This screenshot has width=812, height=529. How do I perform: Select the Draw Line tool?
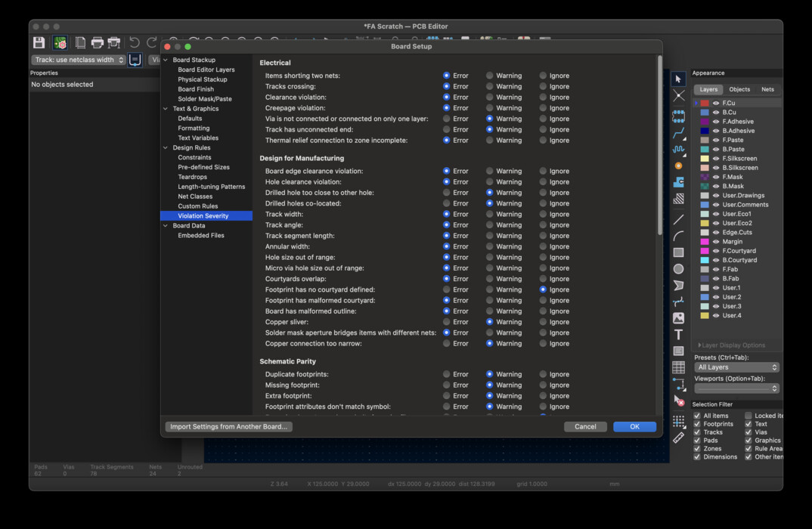point(678,219)
